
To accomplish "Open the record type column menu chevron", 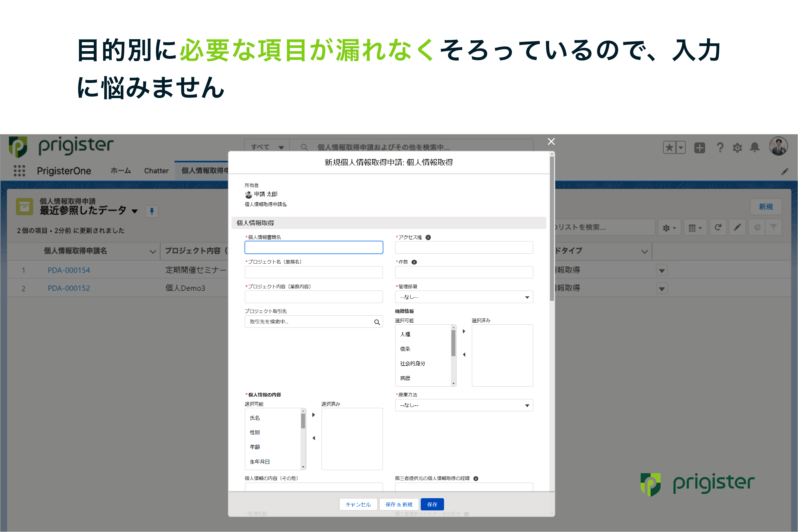I will pyautogui.click(x=644, y=251).
